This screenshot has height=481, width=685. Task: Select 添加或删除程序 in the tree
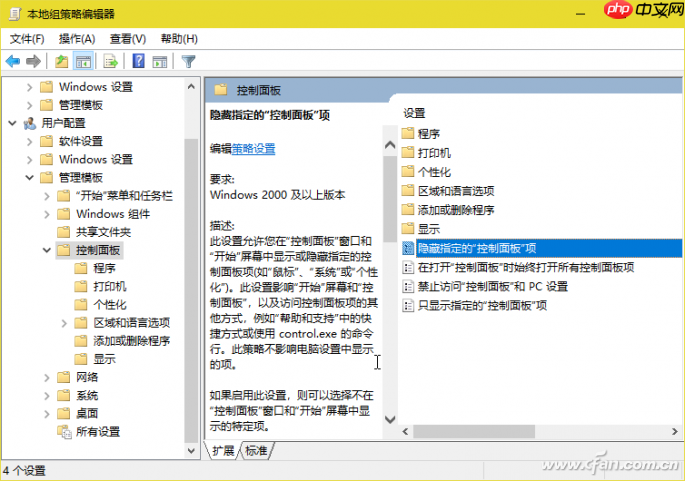click(132, 341)
